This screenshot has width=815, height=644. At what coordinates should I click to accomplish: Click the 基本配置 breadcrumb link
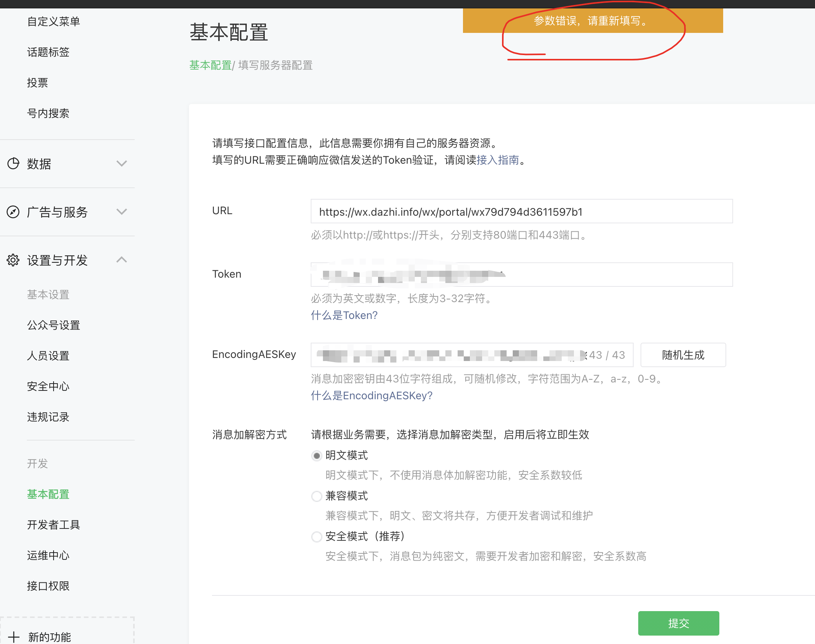[x=210, y=65]
